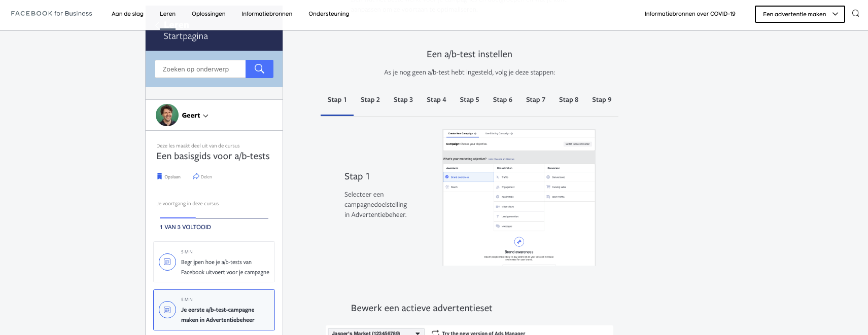Viewport: 868px width, 335px height.
Task: Open 'Een advertentie maken' dropdown
Action: (x=800, y=14)
